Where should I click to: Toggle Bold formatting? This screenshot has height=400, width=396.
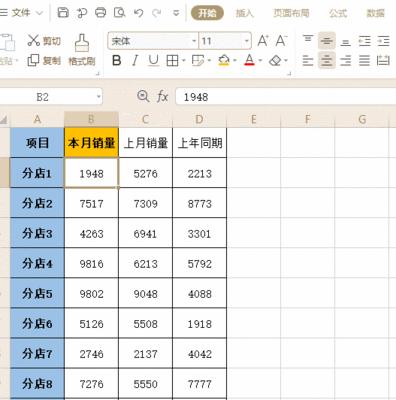(116, 61)
